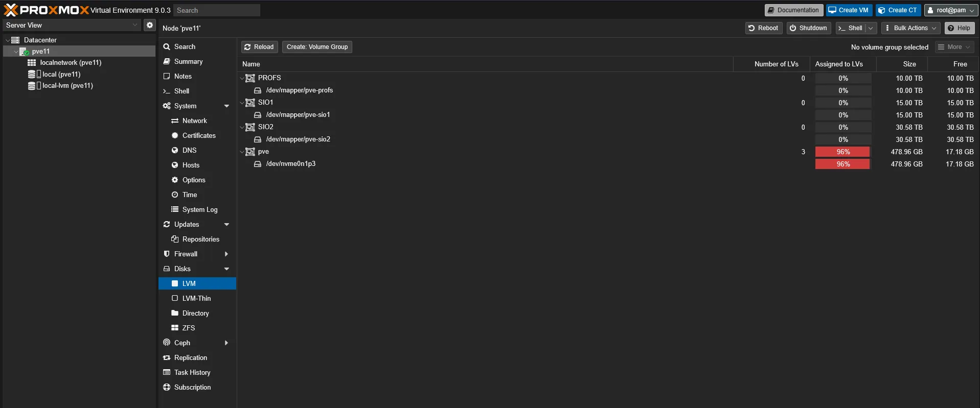Collapse the pve volume group row
Viewport: 980px width, 408px height.
pos(242,152)
